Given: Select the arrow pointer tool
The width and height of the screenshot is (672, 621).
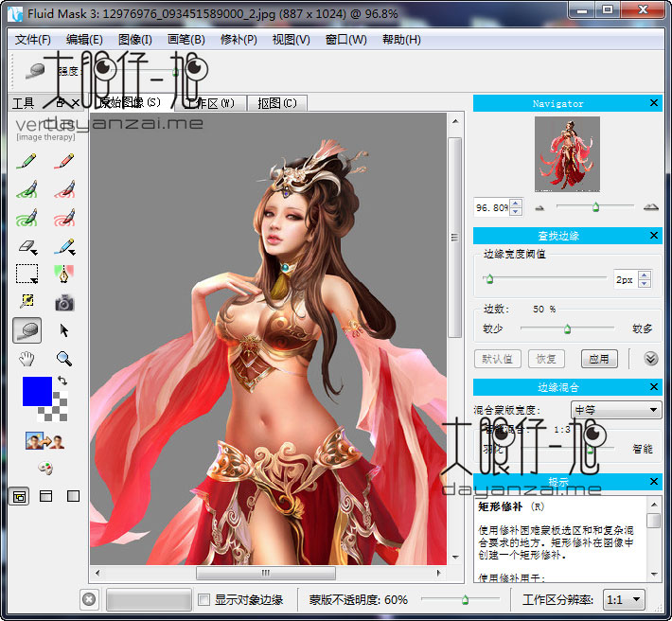Looking at the screenshot, I should coord(64,330).
